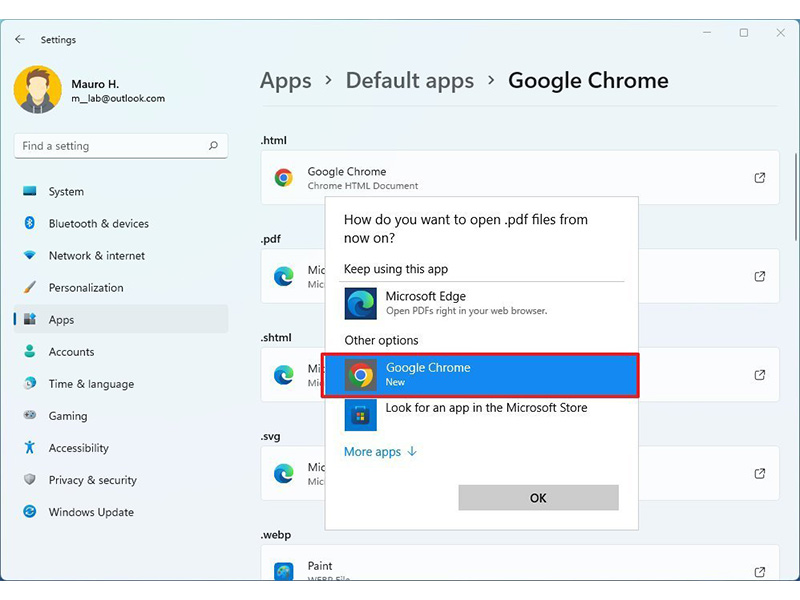Image resolution: width=800 pixels, height=600 pixels.
Task: Open external link icon for .html row
Action: [760, 178]
